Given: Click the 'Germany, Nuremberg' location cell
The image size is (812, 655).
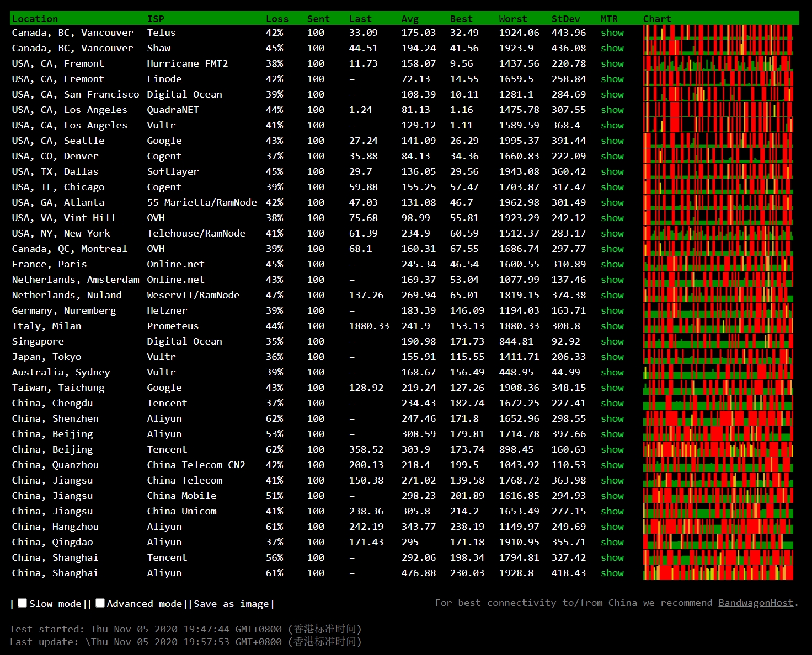Looking at the screenshot, I should tap(64, 310).
